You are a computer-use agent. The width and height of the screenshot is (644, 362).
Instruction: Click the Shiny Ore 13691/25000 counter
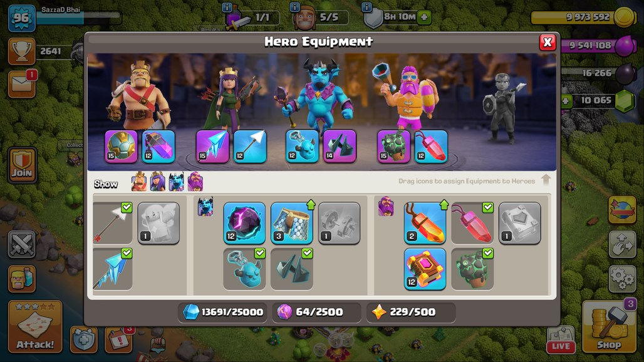point(223,312)
